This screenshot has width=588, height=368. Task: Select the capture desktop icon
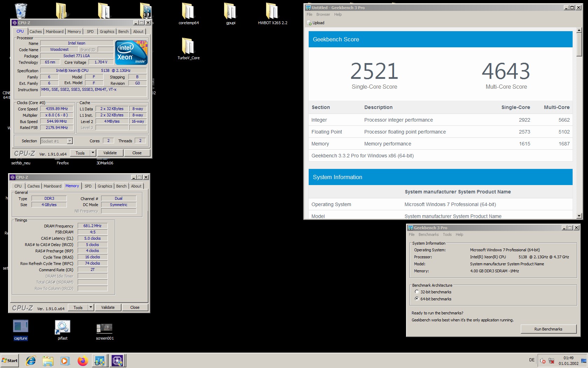click(21, 330)
